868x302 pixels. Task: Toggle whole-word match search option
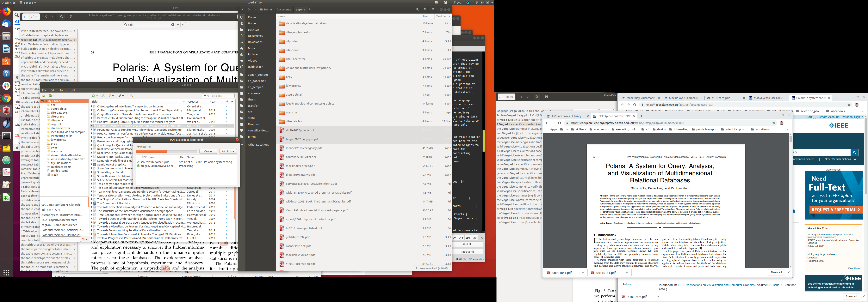click(x=475, y=238)
